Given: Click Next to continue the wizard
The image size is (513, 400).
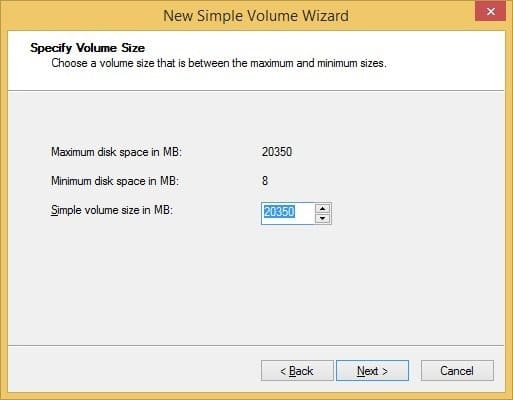Looking at the screenshot, I should pyautogui.click(x=372, y=370).
